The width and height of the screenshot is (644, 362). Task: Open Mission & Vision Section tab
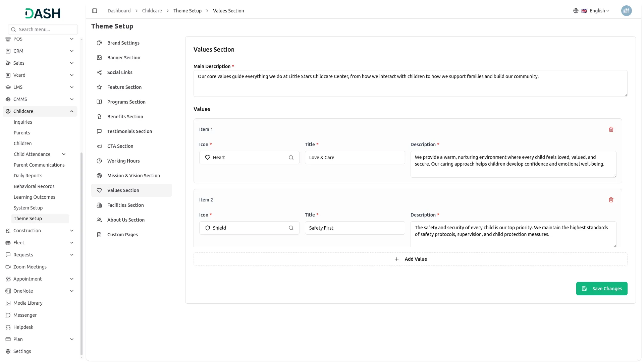pyautogui.click(x=133, y=176)
